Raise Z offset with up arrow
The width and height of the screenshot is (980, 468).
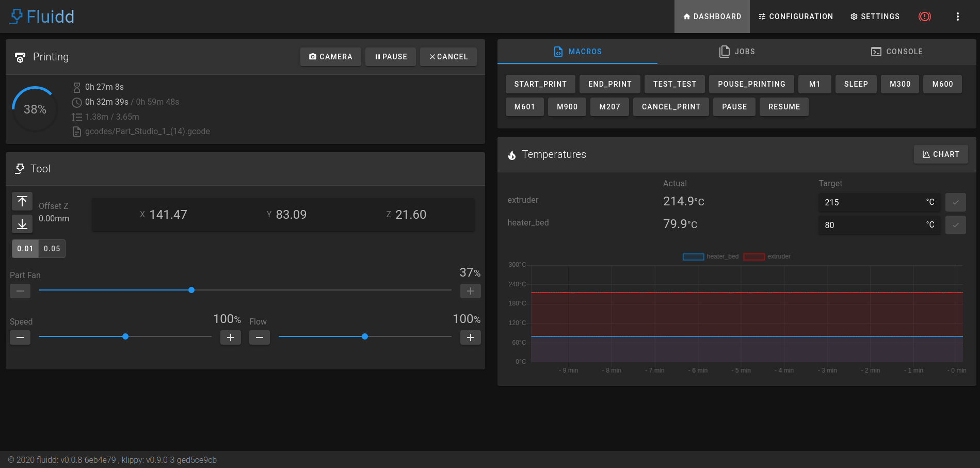pos(22,201)
